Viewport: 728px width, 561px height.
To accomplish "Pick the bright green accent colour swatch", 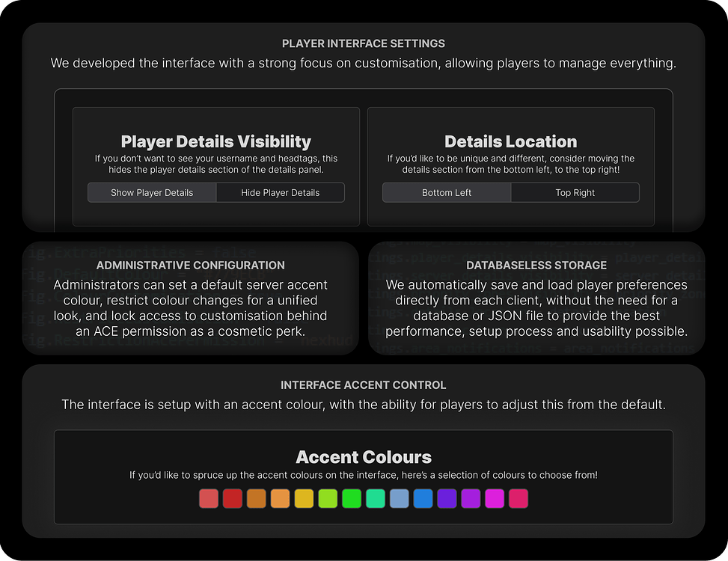I will point(352,498).
